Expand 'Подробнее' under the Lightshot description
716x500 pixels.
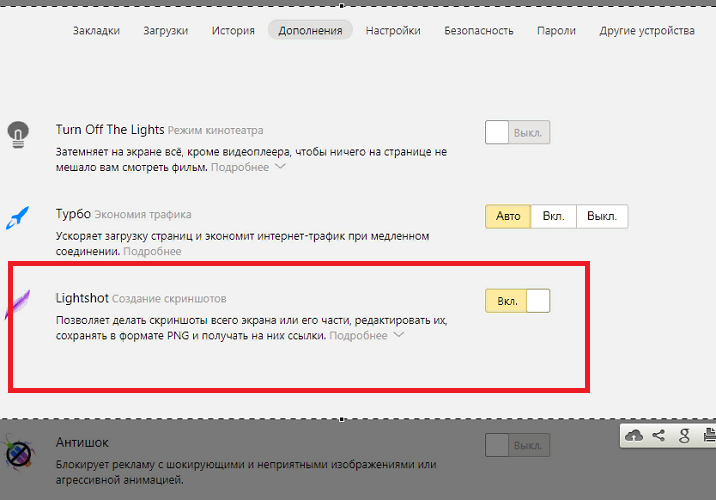click(365, 336)
